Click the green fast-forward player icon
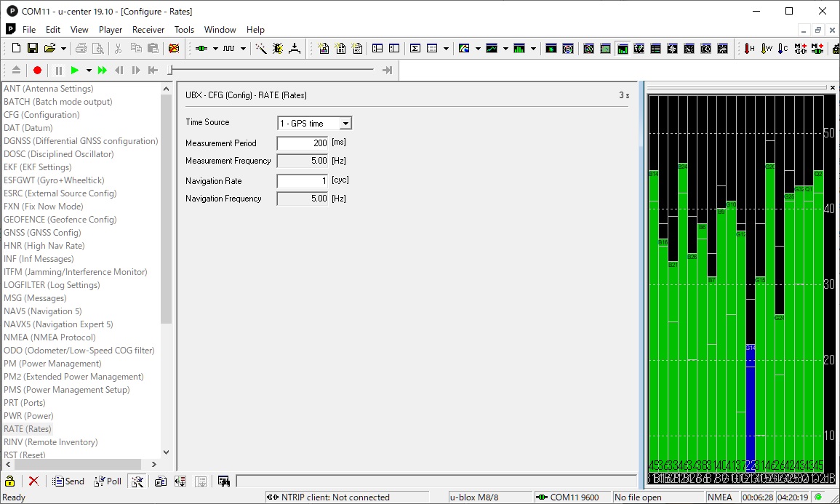The width and height of the screenshot is (840, 504). point(103,71)
